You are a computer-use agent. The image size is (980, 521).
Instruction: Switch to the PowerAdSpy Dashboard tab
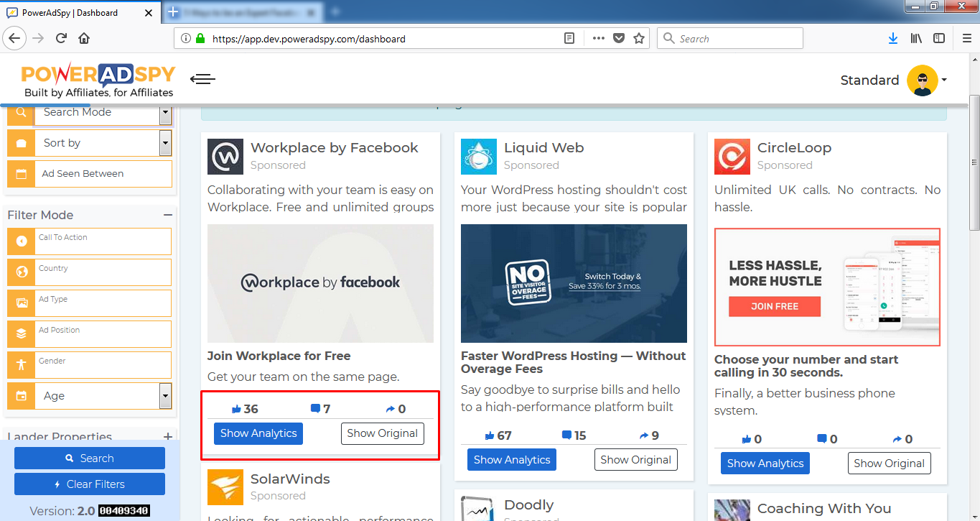tap(79, 12)
